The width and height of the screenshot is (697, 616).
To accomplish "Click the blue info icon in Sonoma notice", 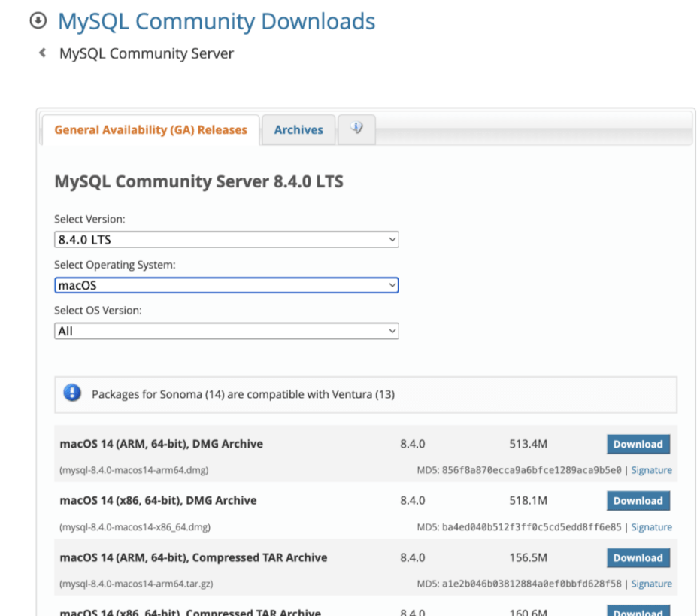I will [72, 393].
